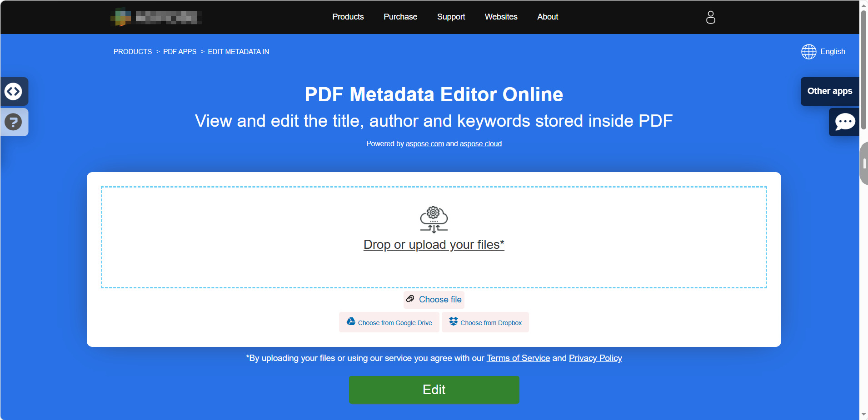The height and width of the screenshot is (420, 868).
Task: Open the About menu
Action: tap(548, 17)
